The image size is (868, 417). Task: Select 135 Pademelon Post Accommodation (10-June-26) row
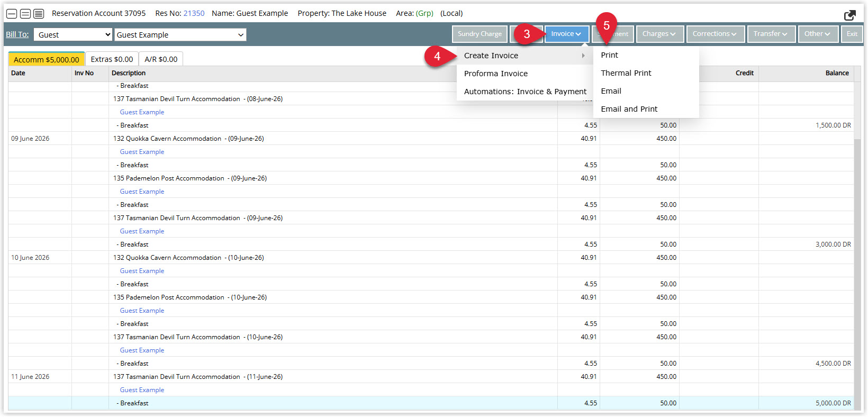click(431, 297)
